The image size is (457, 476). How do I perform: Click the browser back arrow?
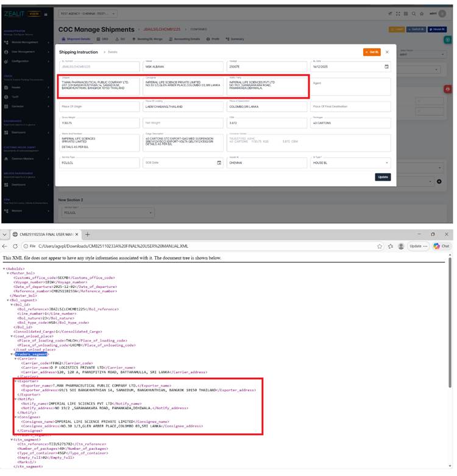point(6,246)
